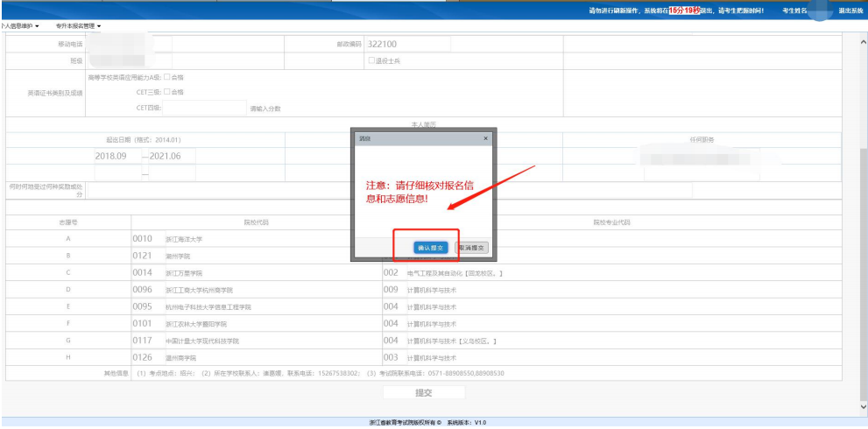Select the end date field 2021.06
868x429 pixels.
[166, 156]
